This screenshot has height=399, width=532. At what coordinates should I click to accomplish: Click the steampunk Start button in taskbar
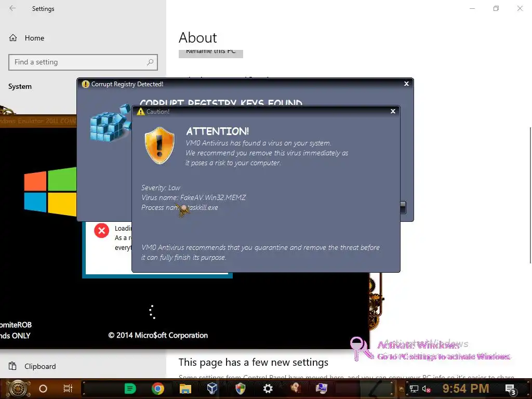tap(18, 389)
